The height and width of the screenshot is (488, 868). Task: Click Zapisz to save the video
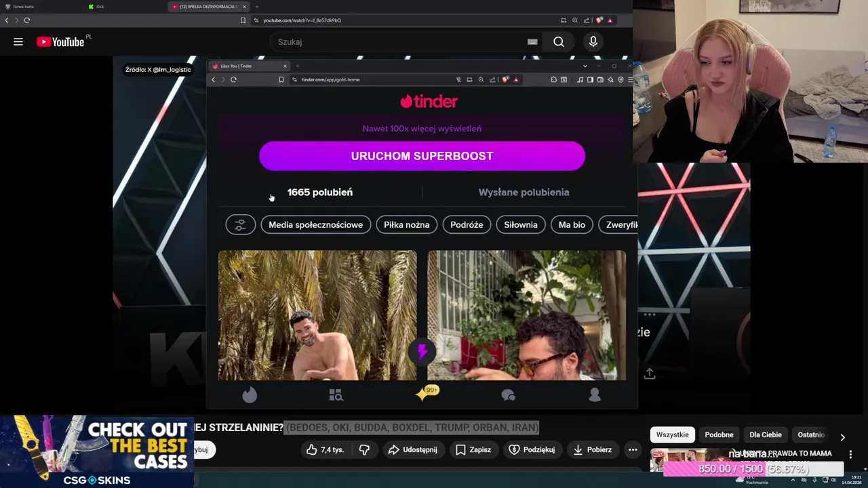[473, 449]
